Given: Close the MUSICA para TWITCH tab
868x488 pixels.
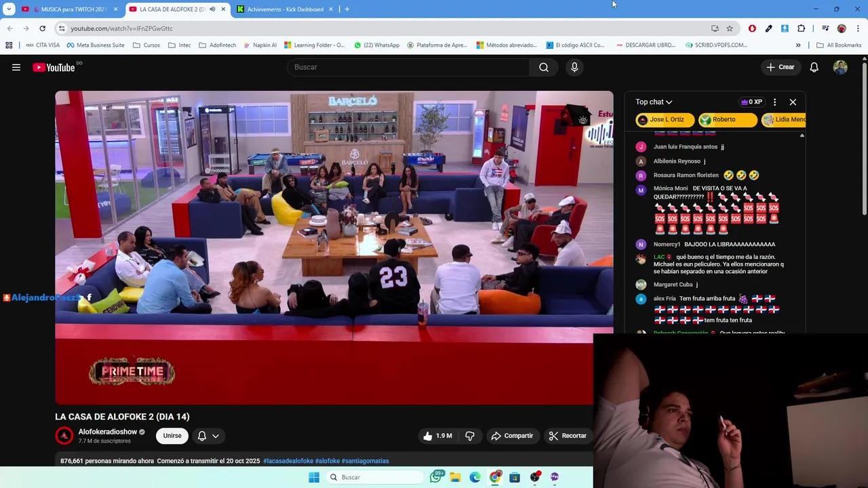Looking at the screenshot, I should 115,9.
